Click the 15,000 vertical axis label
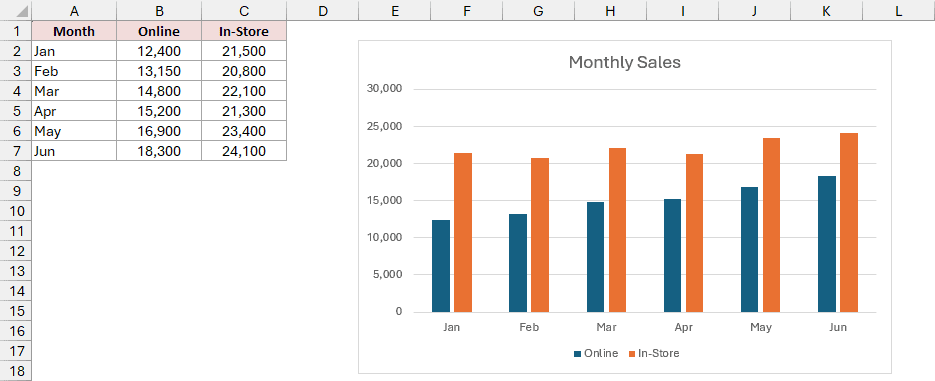Viewport: 935px width, 381px height. click(386, 200)
